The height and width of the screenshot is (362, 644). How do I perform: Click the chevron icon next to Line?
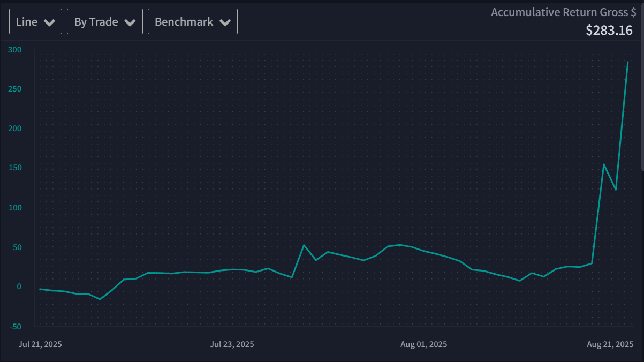click(x=50, y=22)
